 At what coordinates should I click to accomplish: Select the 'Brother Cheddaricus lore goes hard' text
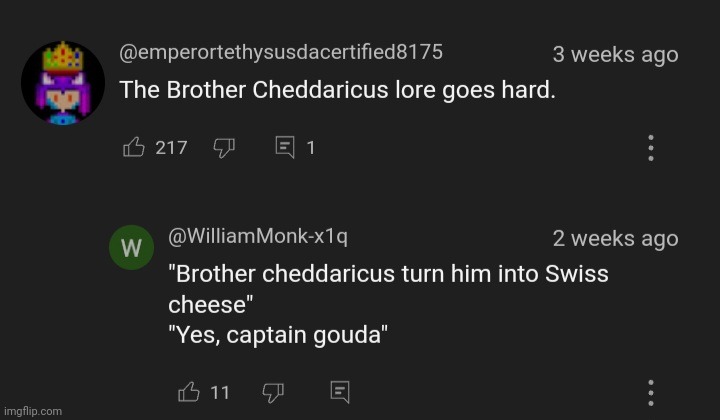click(337, 89)
